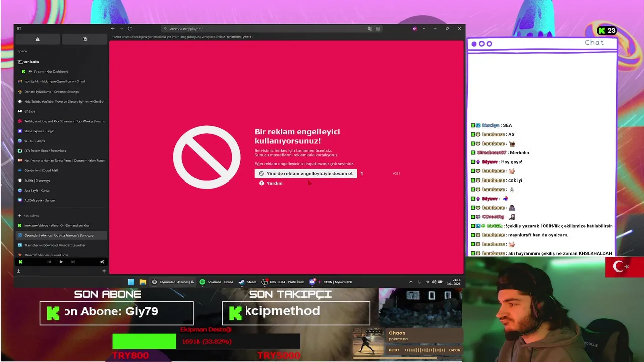Open Steam from the taskbar
This screenshot has width=644, height=362.
(x=248, y=282)
